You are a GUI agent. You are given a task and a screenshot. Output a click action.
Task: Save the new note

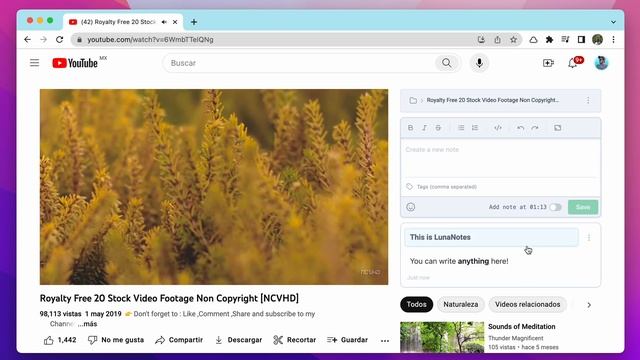pyautogui.click(x=583, y=207)
